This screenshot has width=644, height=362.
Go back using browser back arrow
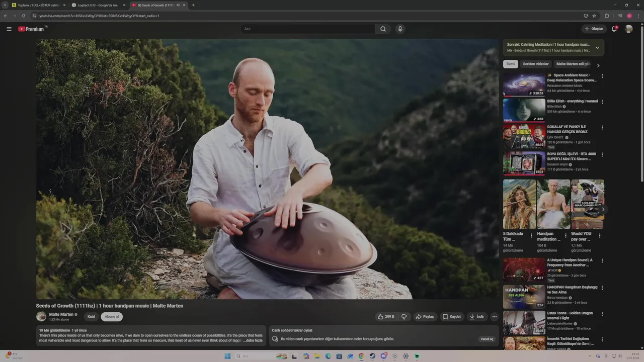pyautogui.click(x=6, y=16)
